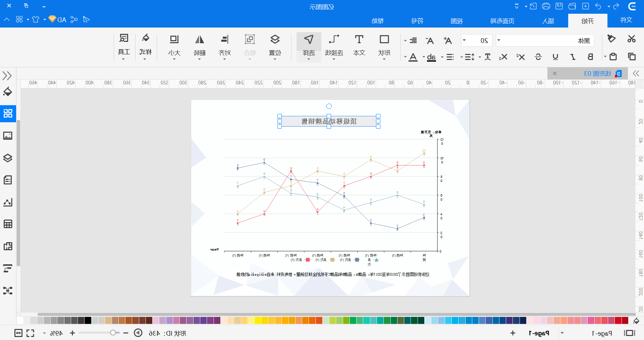Toggle Underline formatting
Screen dimensions: 644x340
pyautogui.click(x=555, y=57)
